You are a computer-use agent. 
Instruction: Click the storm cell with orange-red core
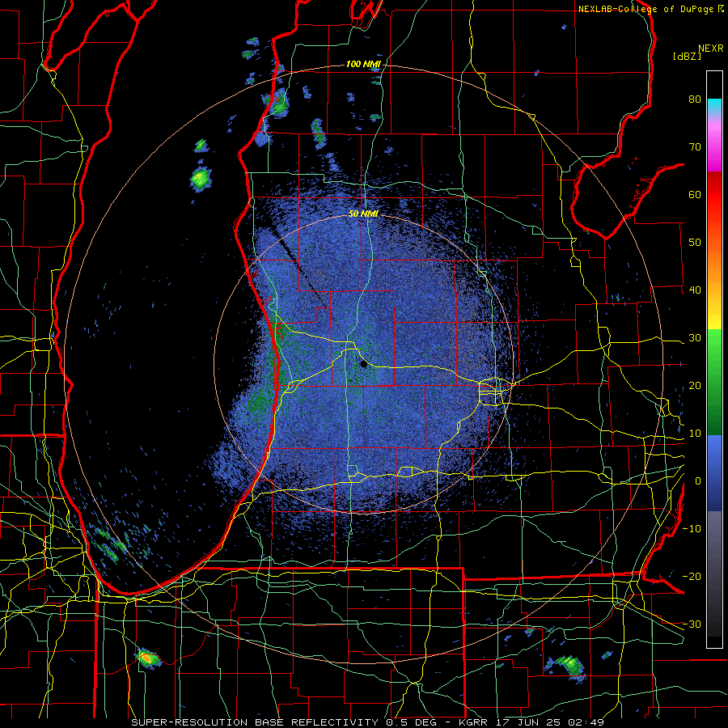pos(147,658)
